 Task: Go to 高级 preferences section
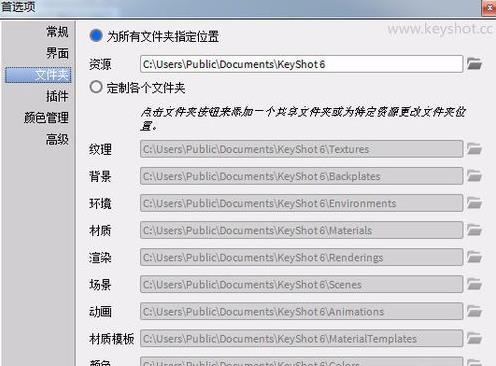(x=57, y=139)
